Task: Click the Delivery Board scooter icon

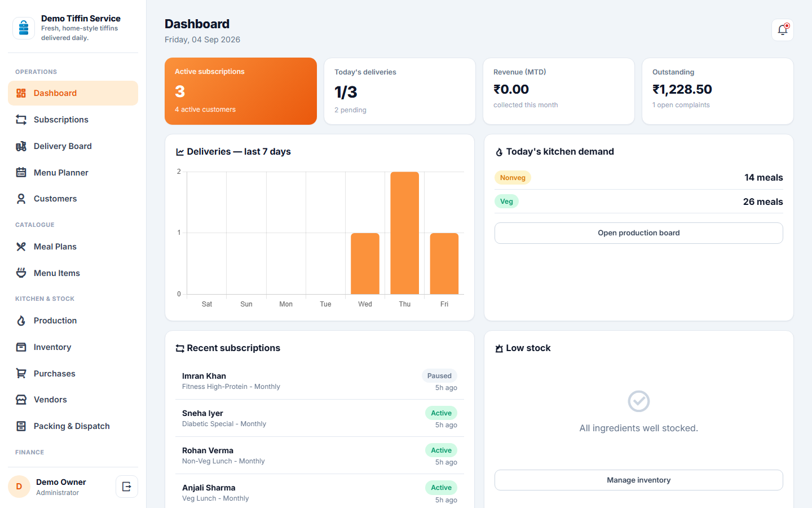Action: 21,146
